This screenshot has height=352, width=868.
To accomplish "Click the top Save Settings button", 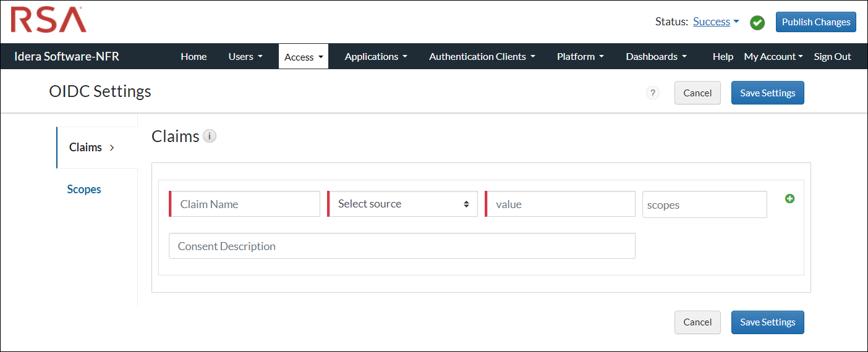I will pyautogui.click(x=767, y=93).
